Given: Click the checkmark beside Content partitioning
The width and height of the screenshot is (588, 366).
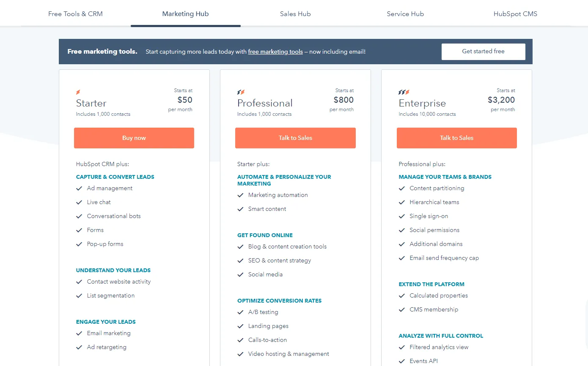Looking at the screenshot, I should click(402, 188).
